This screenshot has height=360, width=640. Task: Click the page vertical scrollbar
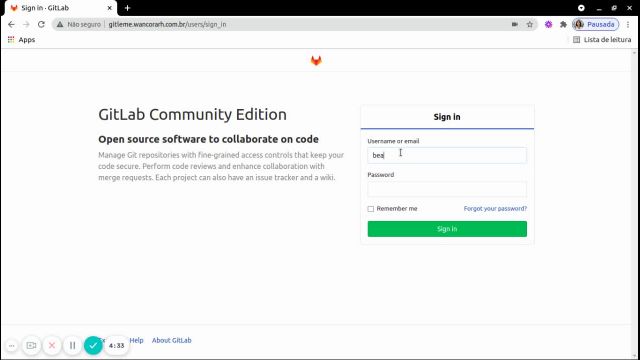[x=634, y=204]
